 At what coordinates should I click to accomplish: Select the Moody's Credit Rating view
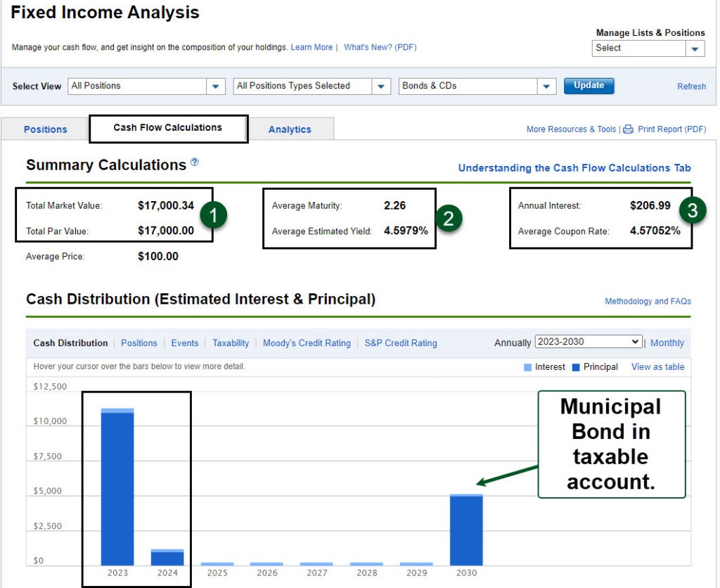point(307,343)
